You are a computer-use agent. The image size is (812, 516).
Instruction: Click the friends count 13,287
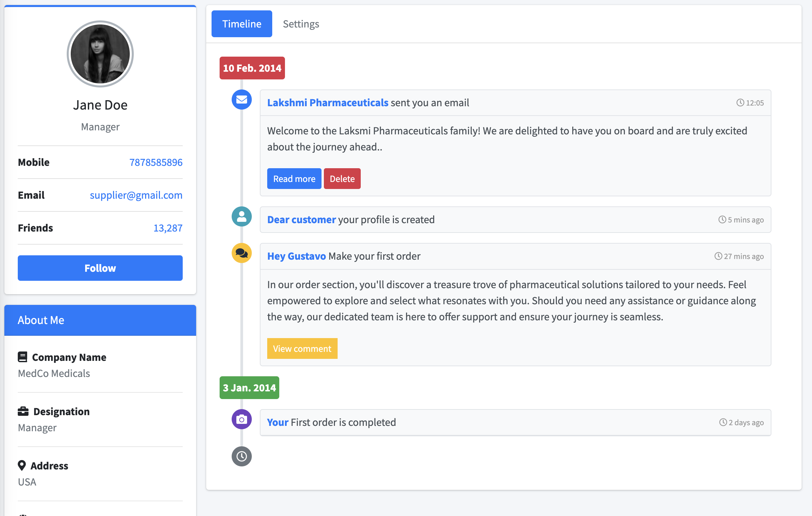click(x=168, y=228)
